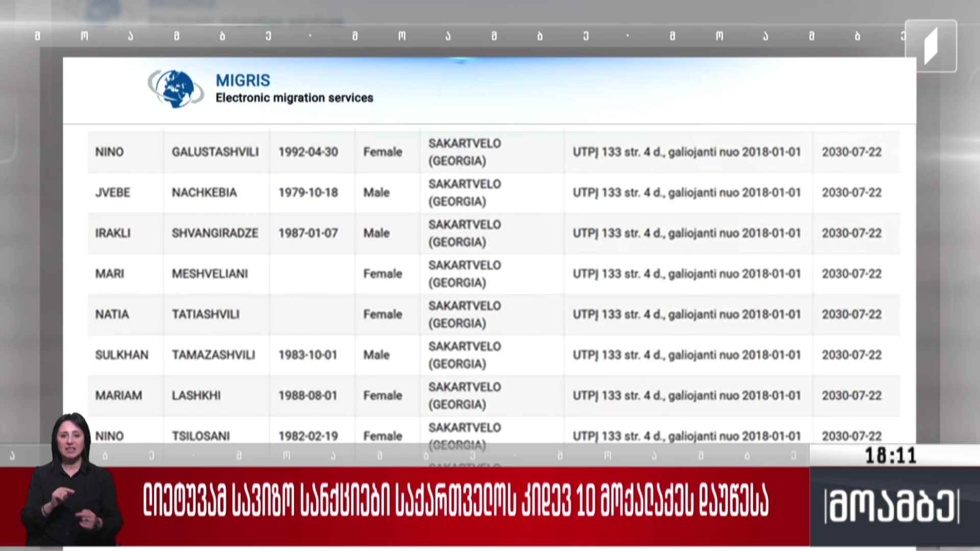Click SAKARTVELO (GEORGIA) in Galustashvili row
980x551 pixels.
464,152
